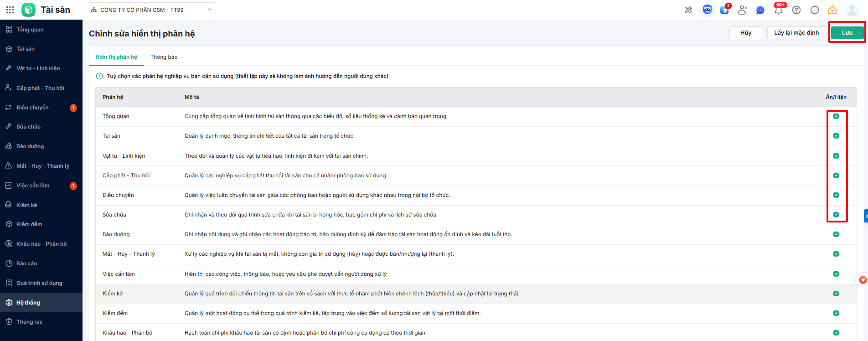The height and width of the screenshot is (341, 868).
Task: Click the green Tài sản app logo
Action: pyautogui.click(x=28, y=10)
